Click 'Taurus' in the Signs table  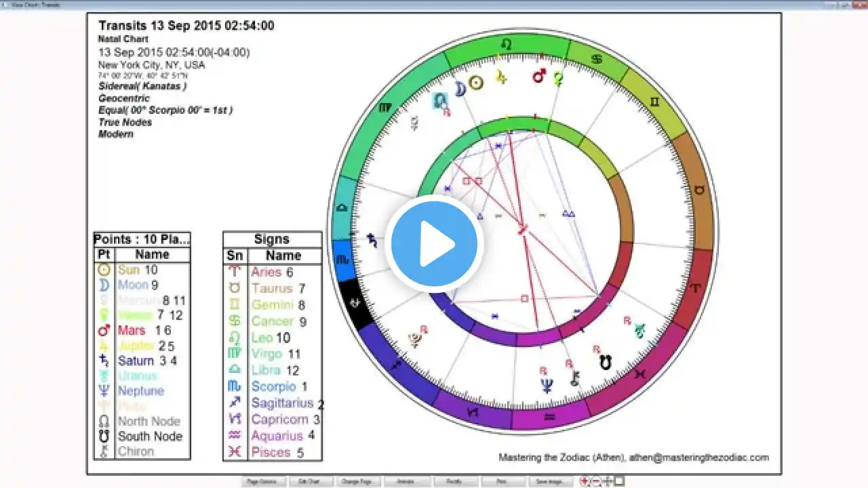tap(272, 289)
